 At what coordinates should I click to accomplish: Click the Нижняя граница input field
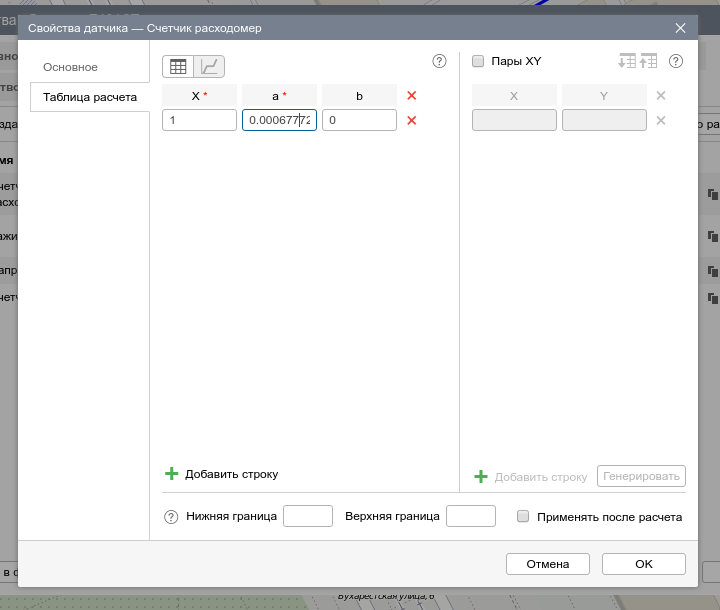[x=308, y=516]
